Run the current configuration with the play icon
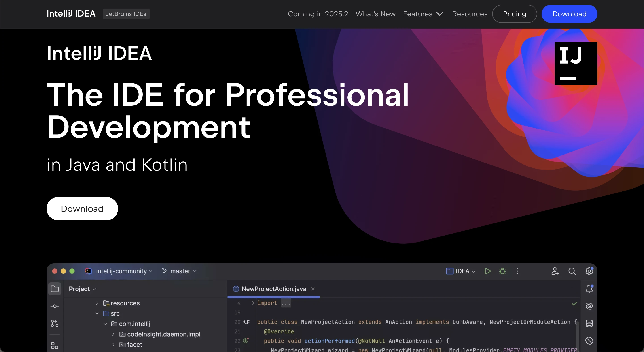The width and height of the screenshot is (644, 352). (487, 271)
